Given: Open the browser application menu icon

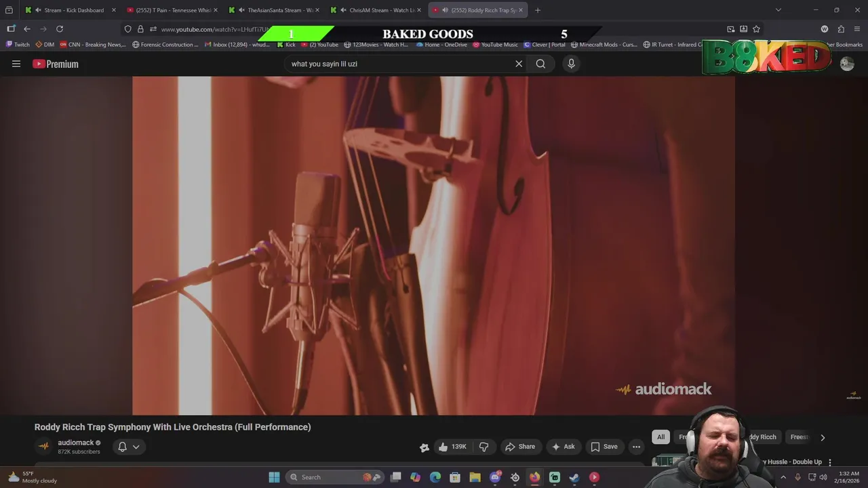Looking at the screenshot, I should tap(857, 29).
